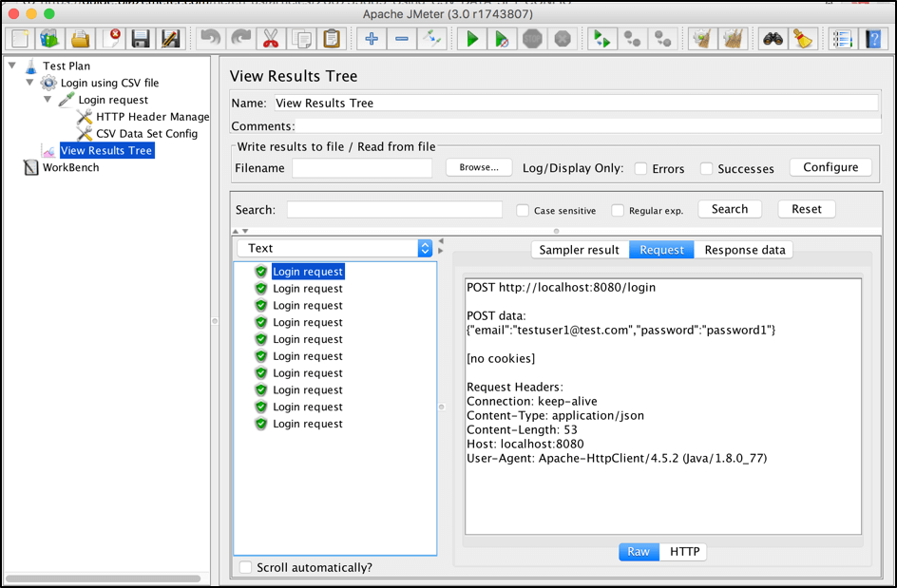Click the WorkBench clipboard icon
The image size is (897, 588).
click(x=31, y=167)
